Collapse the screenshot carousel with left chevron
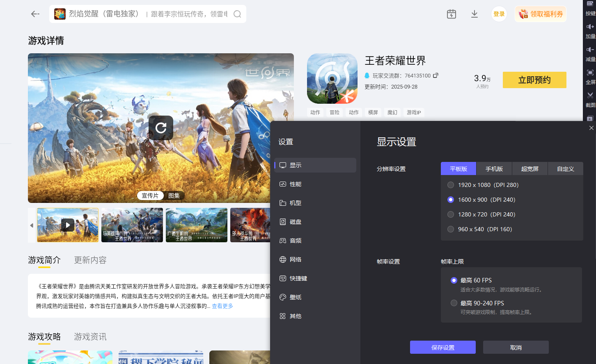This screenshot has height=364, width=596. coord(31,225)
